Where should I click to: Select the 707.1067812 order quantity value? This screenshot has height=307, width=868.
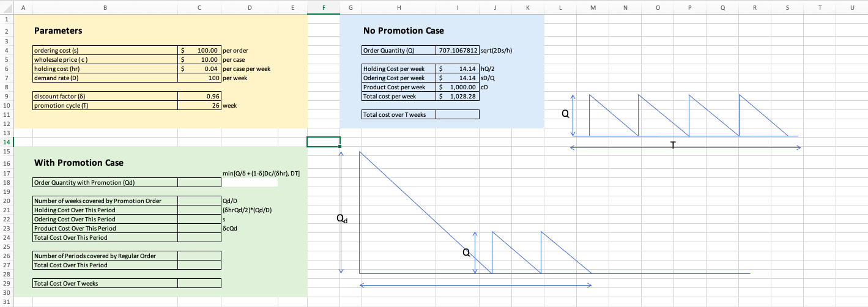(x=458, y=50)
